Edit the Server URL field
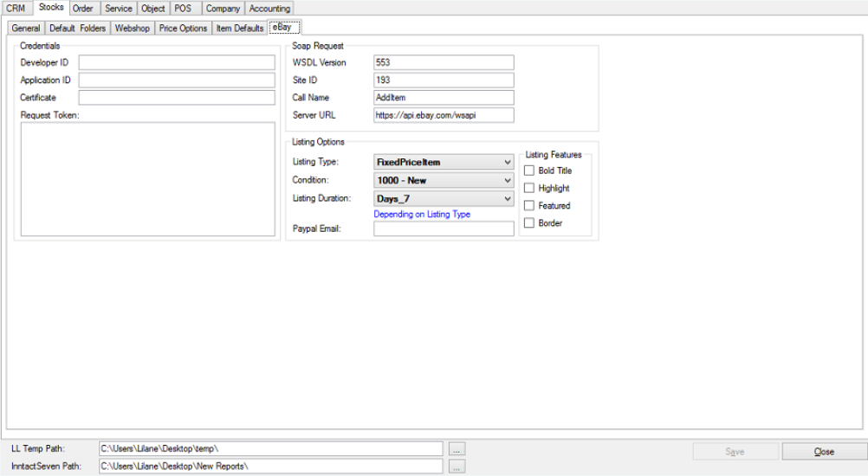Viewport: 868px width, 476px height. [x=444, y=115]
